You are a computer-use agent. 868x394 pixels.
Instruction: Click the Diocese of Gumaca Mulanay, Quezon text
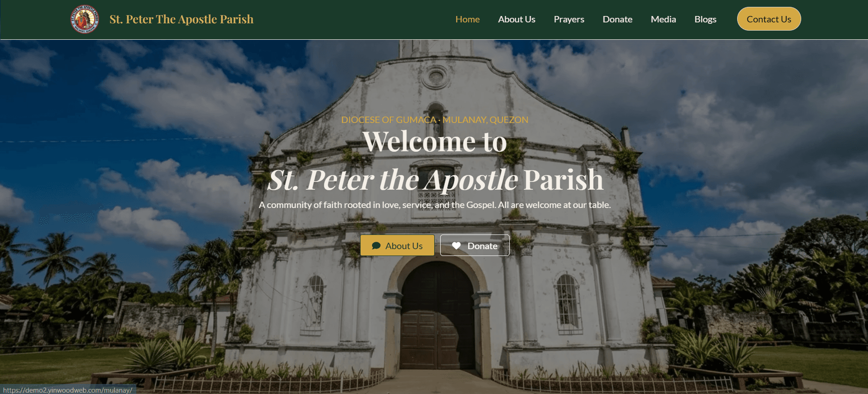[435, 120]
